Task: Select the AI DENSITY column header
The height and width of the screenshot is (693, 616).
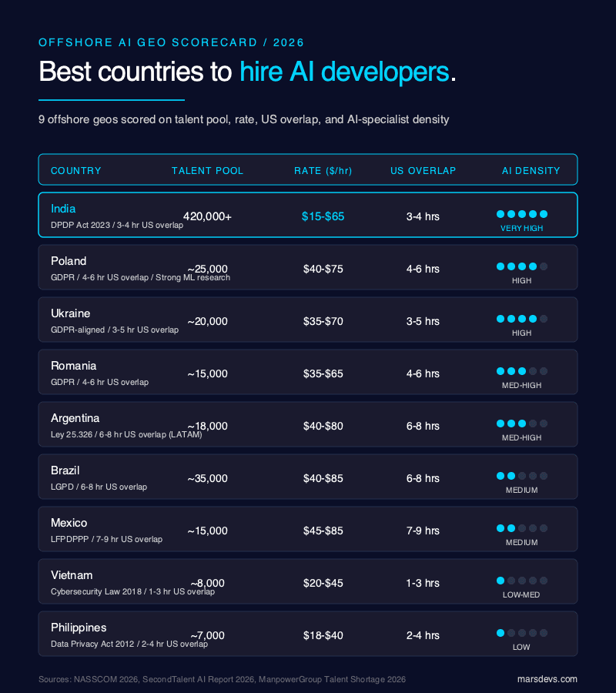Action: [531, 171]
